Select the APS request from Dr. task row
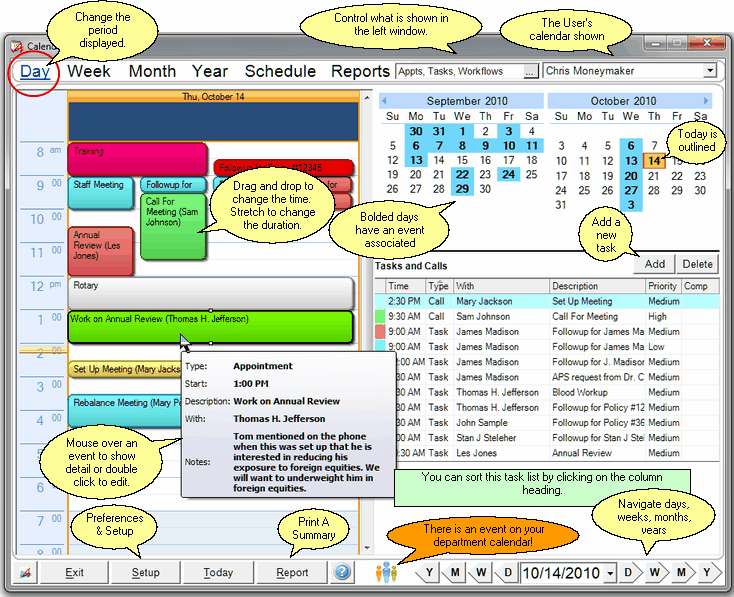This screenshot has height=597, width=734. (556, 377)
